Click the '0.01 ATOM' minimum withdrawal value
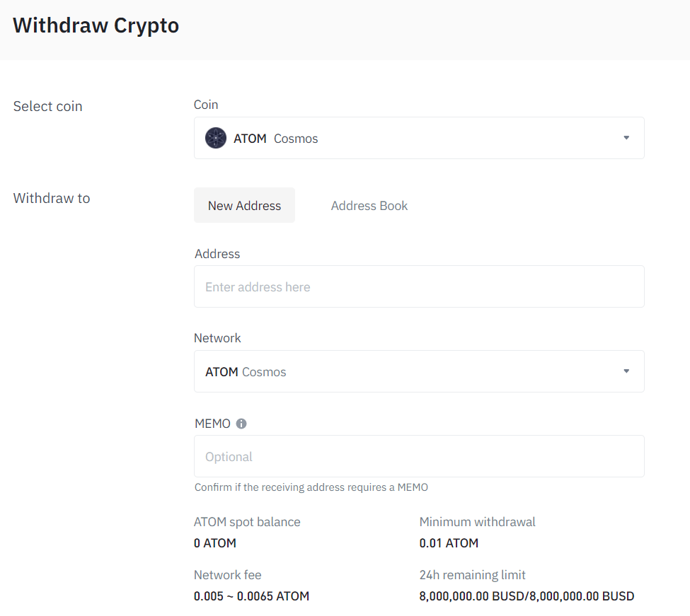690x616 pixels. tap(449, 543)
